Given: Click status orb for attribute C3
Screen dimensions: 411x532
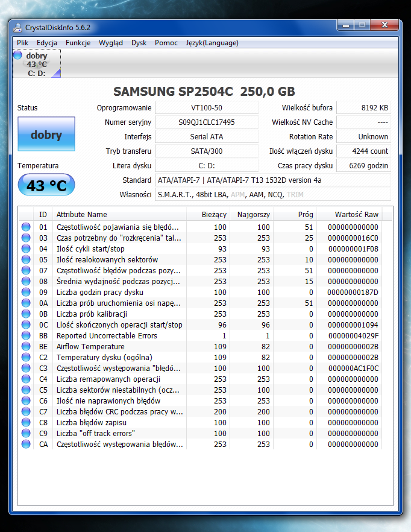Looking at the screenshot, I should 26,368.
